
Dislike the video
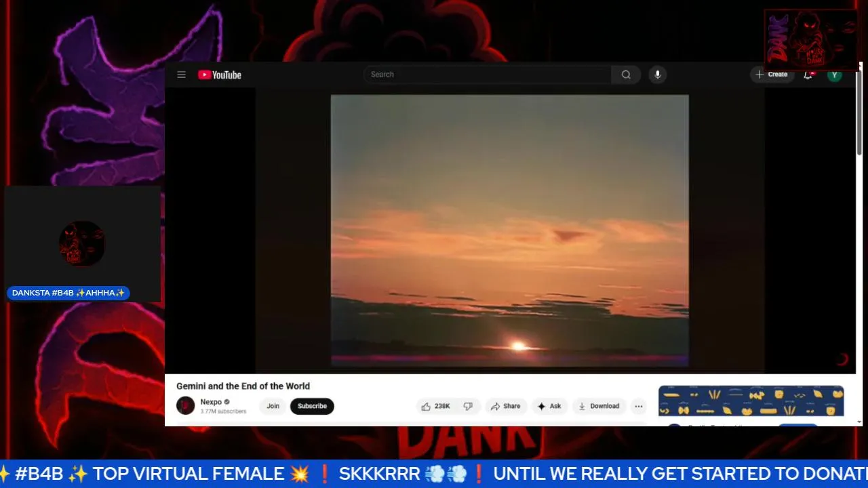pyautogui.click(x=468, y=406)
